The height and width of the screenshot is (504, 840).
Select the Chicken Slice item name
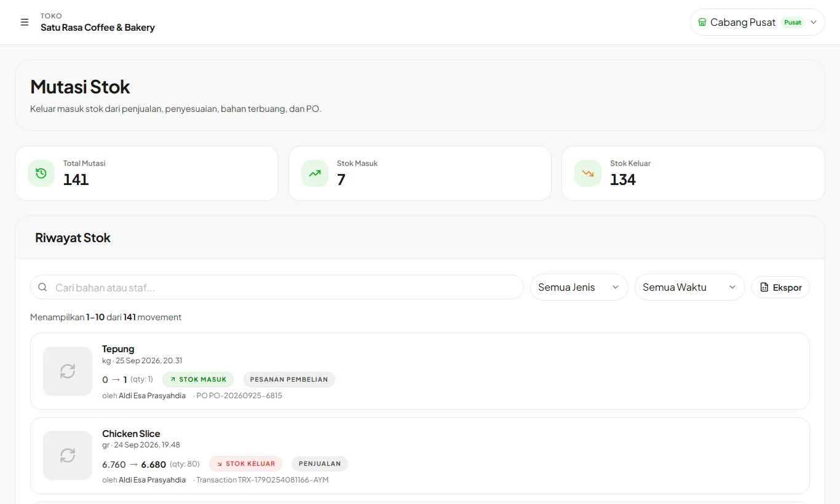tap(131, 433)
